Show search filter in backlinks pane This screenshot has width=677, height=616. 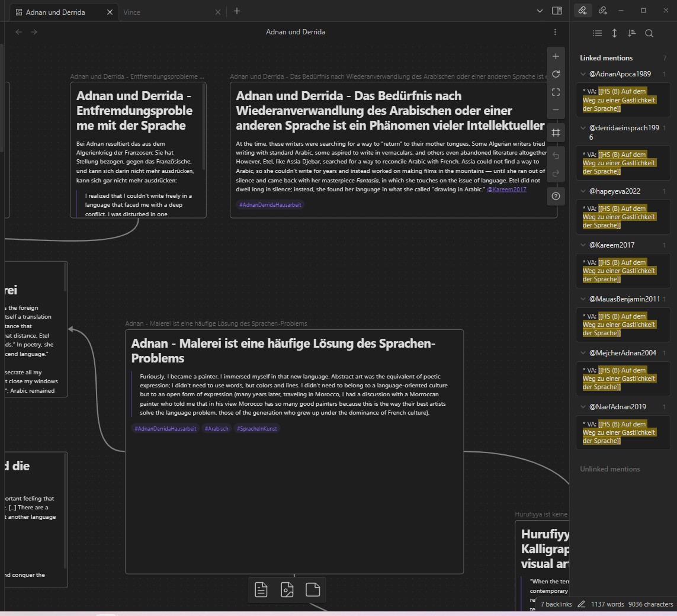649,33
